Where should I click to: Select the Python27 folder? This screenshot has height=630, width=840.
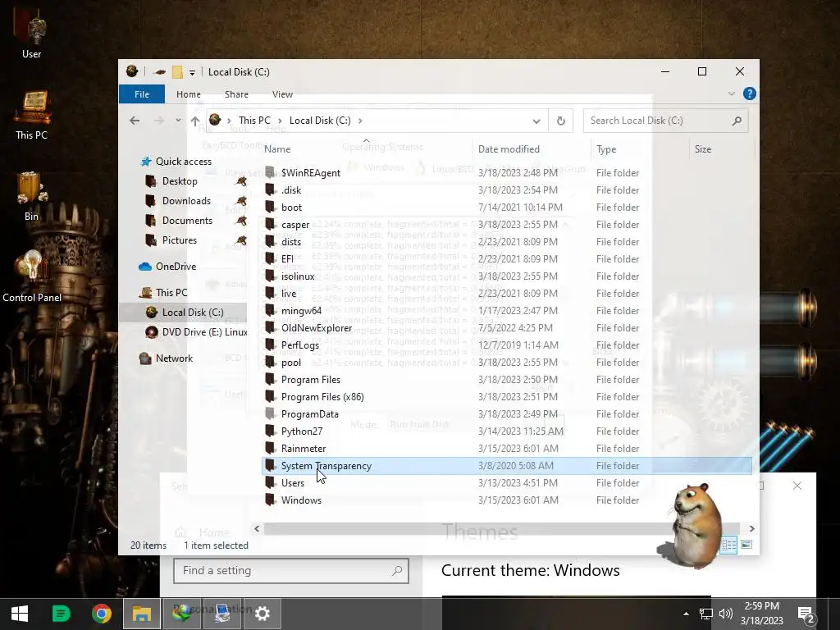point(302,431)
